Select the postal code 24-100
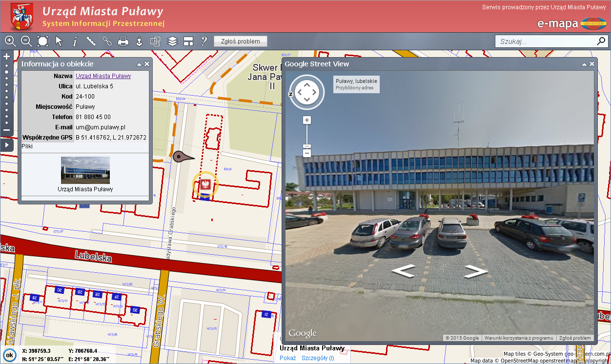This screenshot has height=364, width=611. 85,97
